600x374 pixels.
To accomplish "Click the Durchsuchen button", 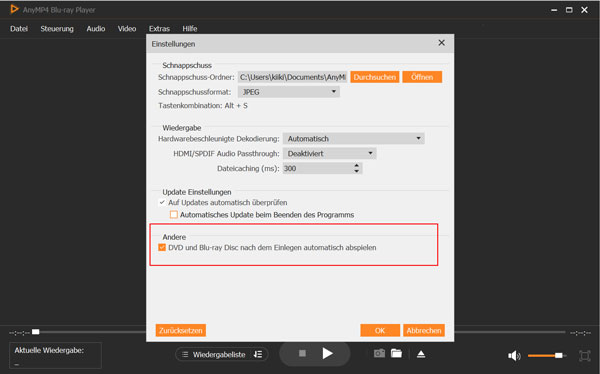I will (x=375, y=77).
